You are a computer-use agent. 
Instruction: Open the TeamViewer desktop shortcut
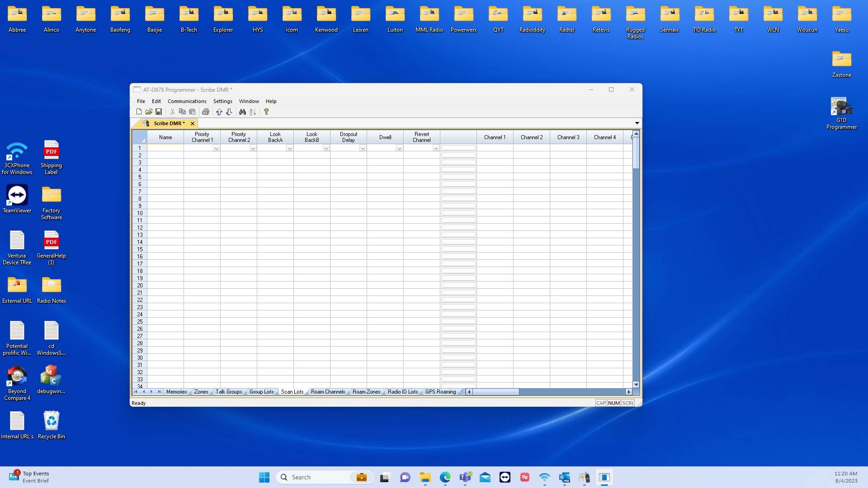point(17,198)
